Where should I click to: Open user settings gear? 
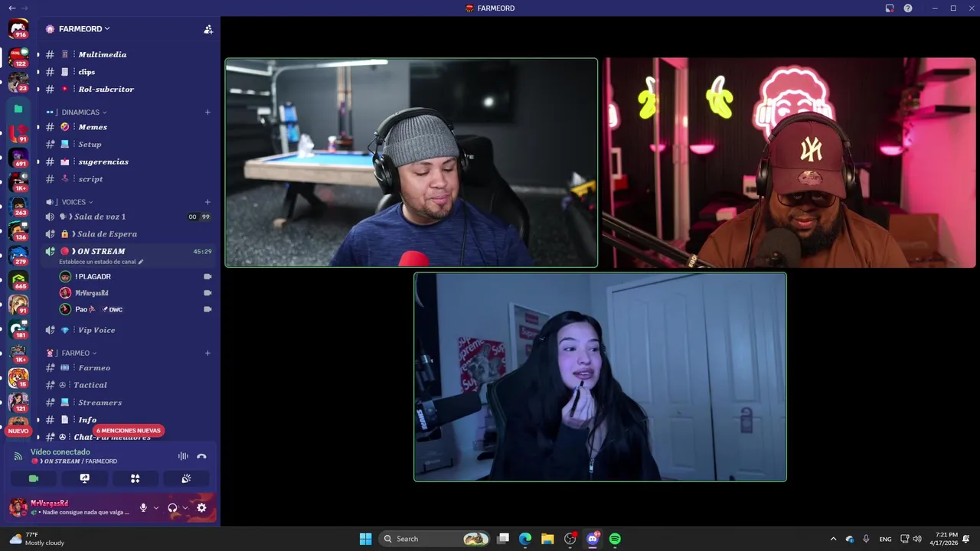pos(201,507)
